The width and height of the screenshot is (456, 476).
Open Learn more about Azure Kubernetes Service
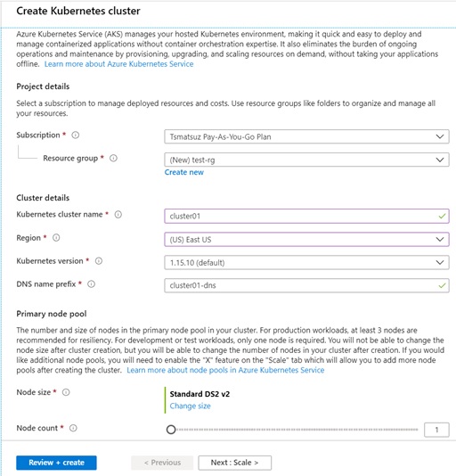(x=119, y=64)
